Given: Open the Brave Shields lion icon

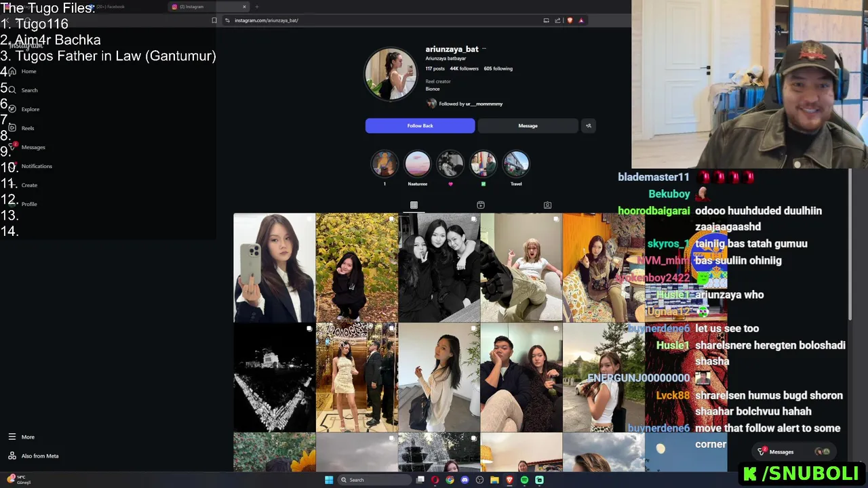Looking at the screenshot, I should (570, 20).
